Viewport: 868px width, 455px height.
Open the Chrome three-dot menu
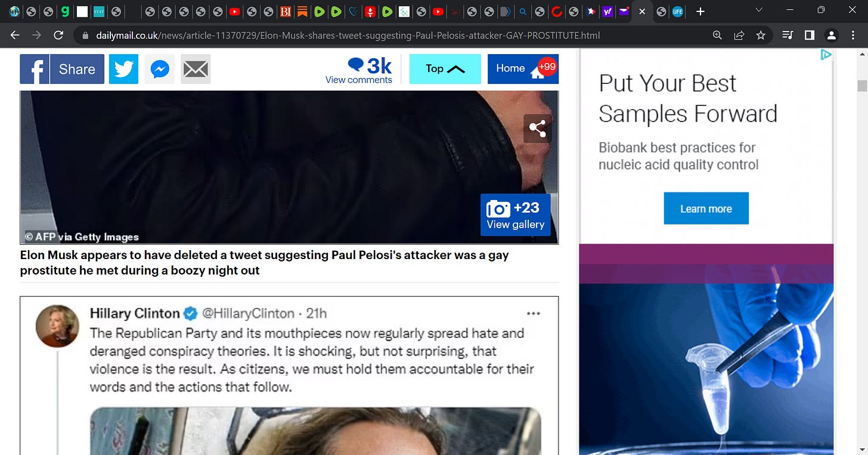[x=854, y=35]
